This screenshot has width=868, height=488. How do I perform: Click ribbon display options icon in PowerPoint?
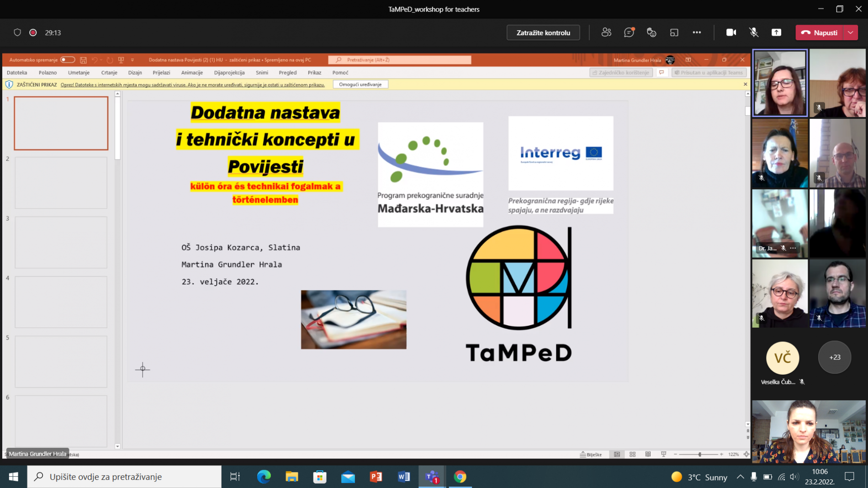(x=688, y=60)
